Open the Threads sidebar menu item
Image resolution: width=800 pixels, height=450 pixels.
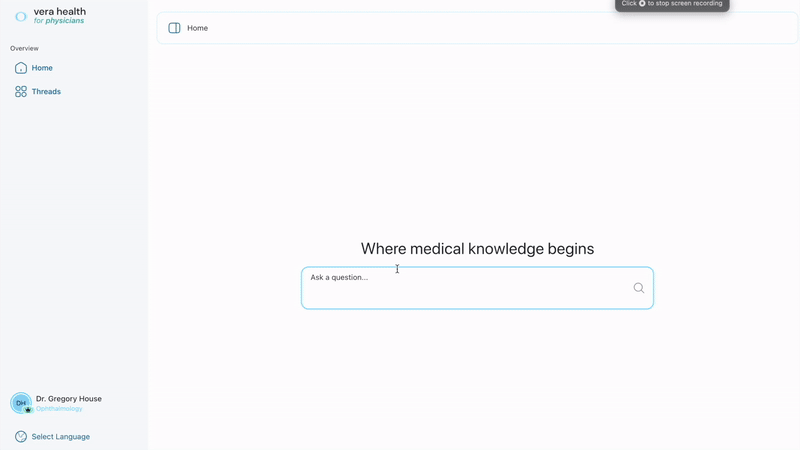[x=46, y=91]
